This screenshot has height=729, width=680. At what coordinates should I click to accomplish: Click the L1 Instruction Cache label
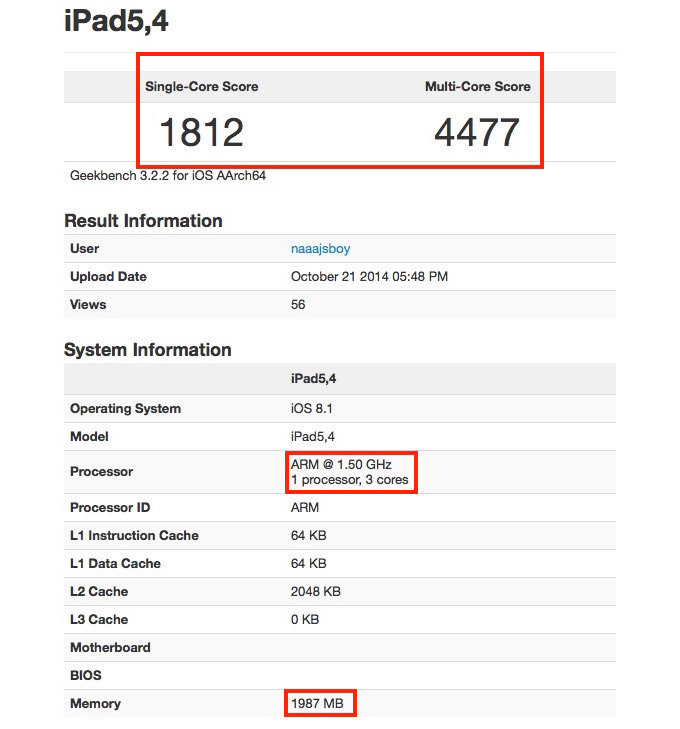134,536
